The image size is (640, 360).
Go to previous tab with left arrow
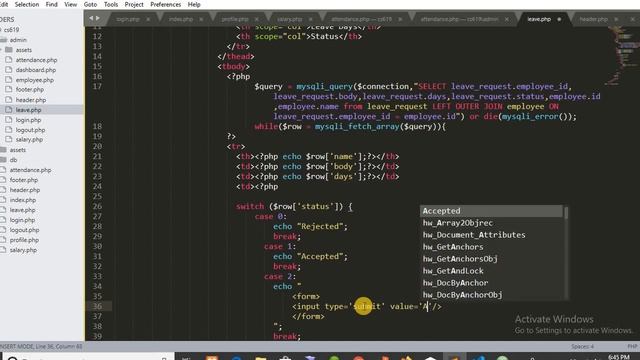click(91, 18)
